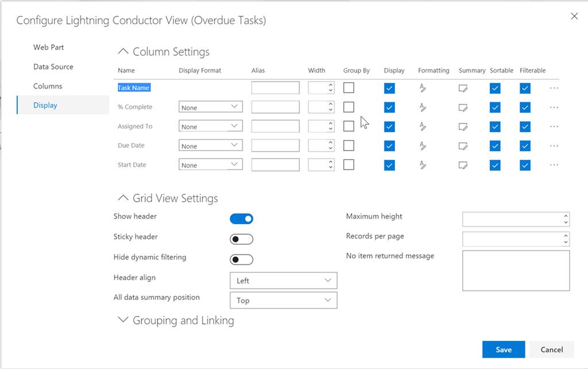Uncheck Sortable for Start Date column

pyautogui.click(x=495, y=165)
